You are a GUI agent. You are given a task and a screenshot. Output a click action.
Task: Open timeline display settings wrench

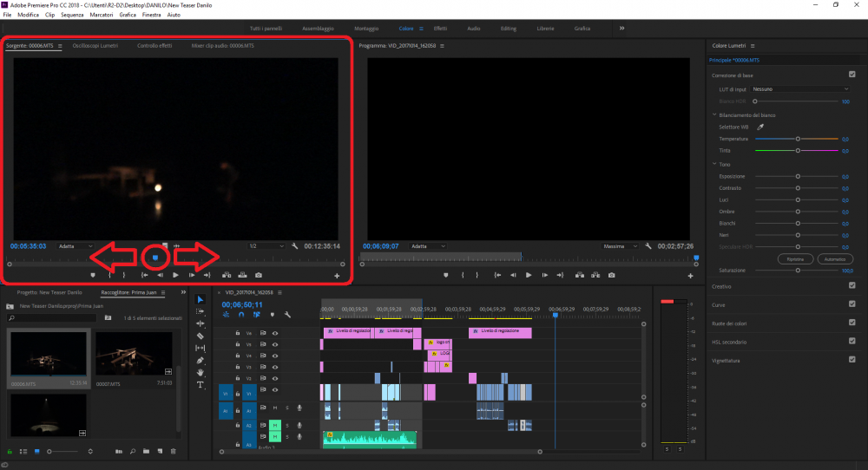286,315
